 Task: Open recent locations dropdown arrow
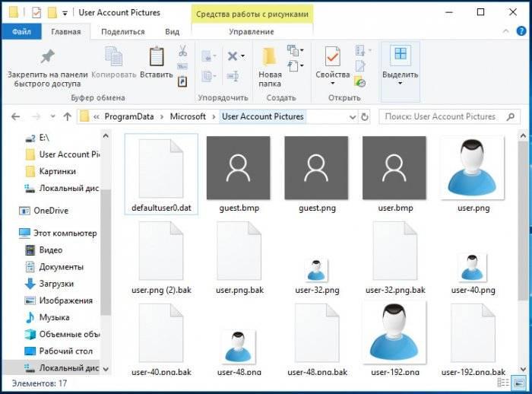click(x=52, y=116)
